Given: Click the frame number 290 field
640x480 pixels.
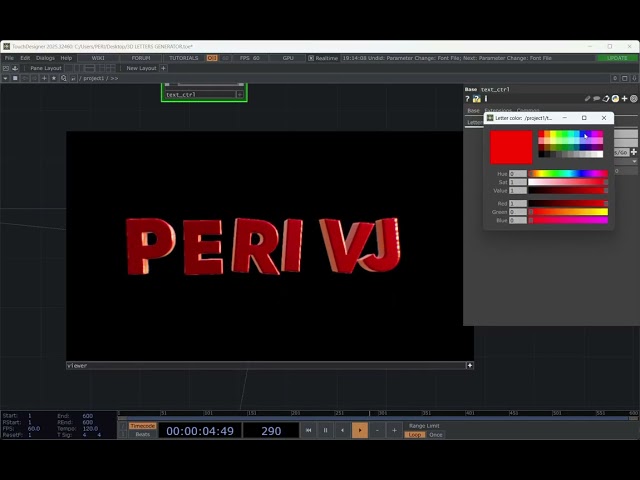Looking at the screenshot, I should point(271,431).
